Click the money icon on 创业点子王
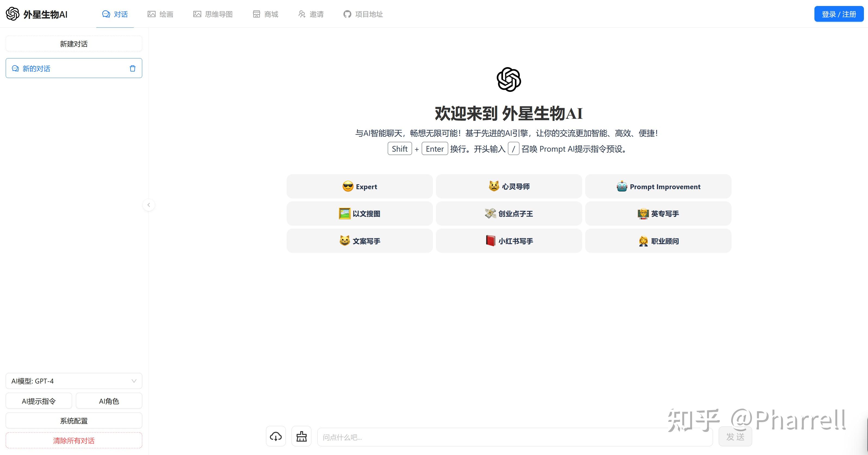 (491, 214)
